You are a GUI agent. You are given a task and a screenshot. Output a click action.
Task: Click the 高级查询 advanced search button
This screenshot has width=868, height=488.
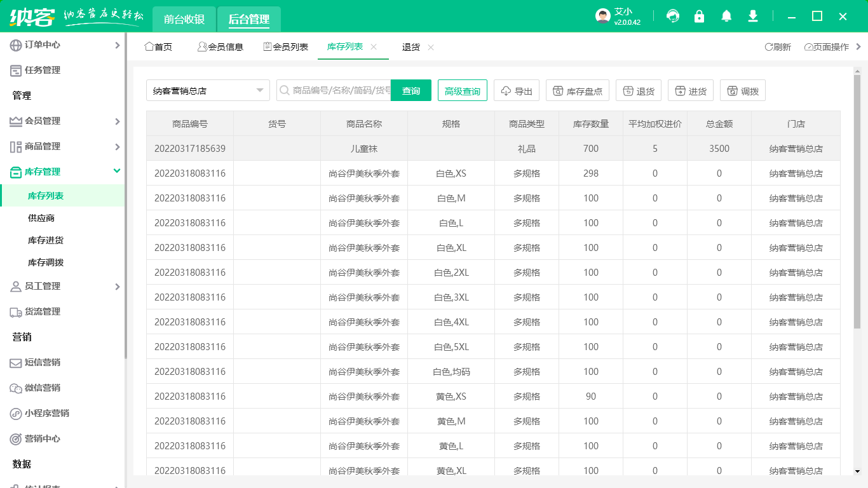[x=462, y=90]
